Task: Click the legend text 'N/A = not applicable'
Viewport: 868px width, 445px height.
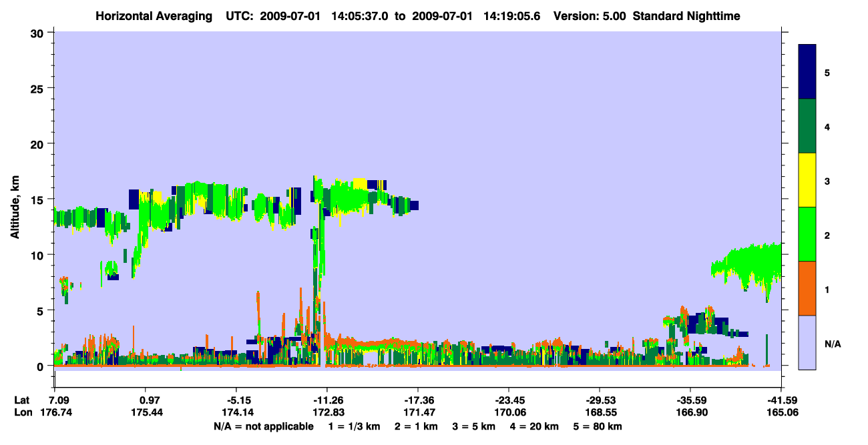Action: [x=263, y=426]
